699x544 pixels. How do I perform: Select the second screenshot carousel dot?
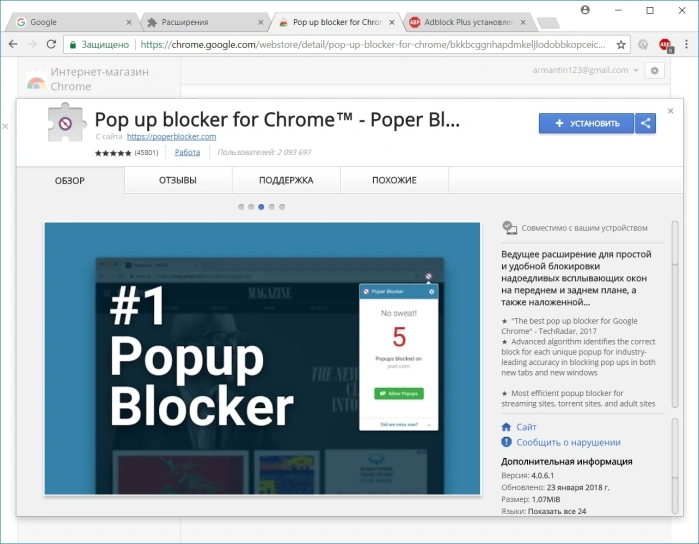point(251,207)
